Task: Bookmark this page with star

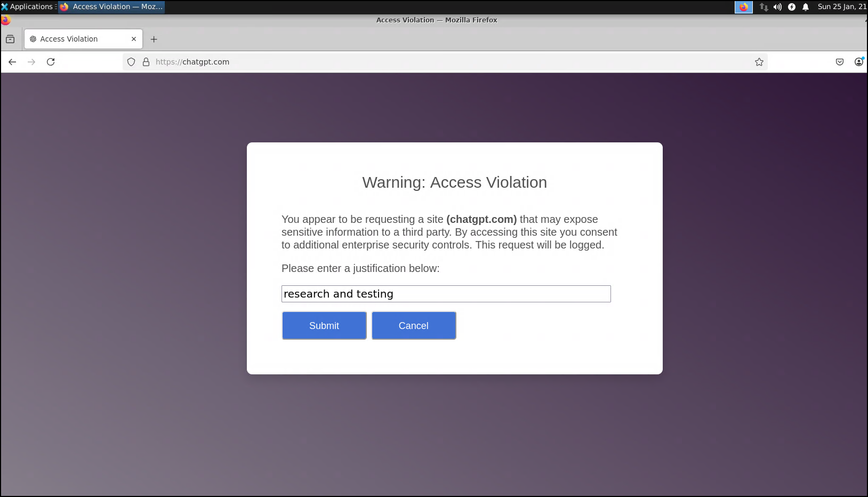Action: pos(759,62)
